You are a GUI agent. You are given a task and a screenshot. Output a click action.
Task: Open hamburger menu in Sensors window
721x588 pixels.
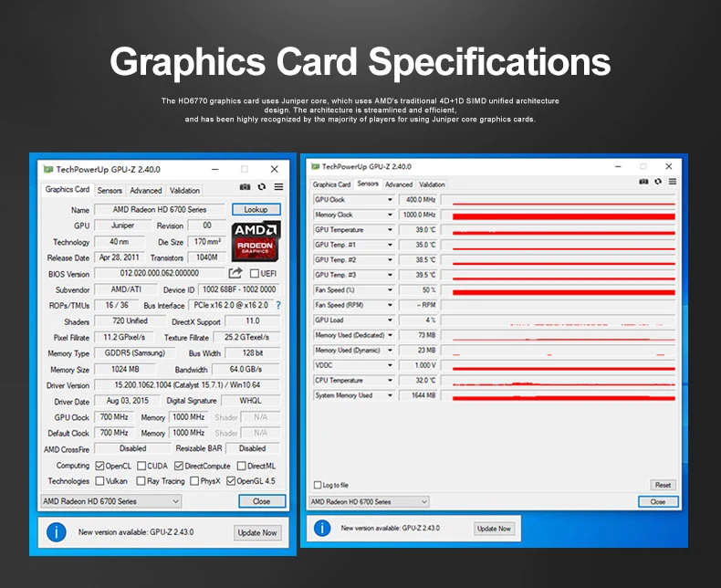pyautogui.click(x=673, y=182)
